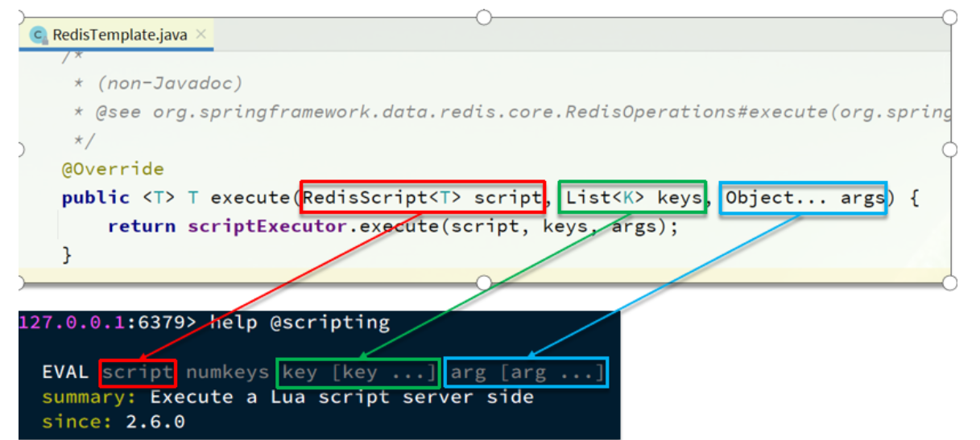
Task: Click the 'since:' label in terminal
Action: coord(77,421)
